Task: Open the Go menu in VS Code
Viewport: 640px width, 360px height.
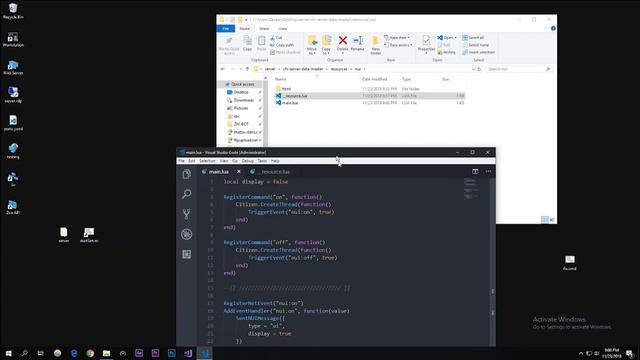Action: [235, 161]
